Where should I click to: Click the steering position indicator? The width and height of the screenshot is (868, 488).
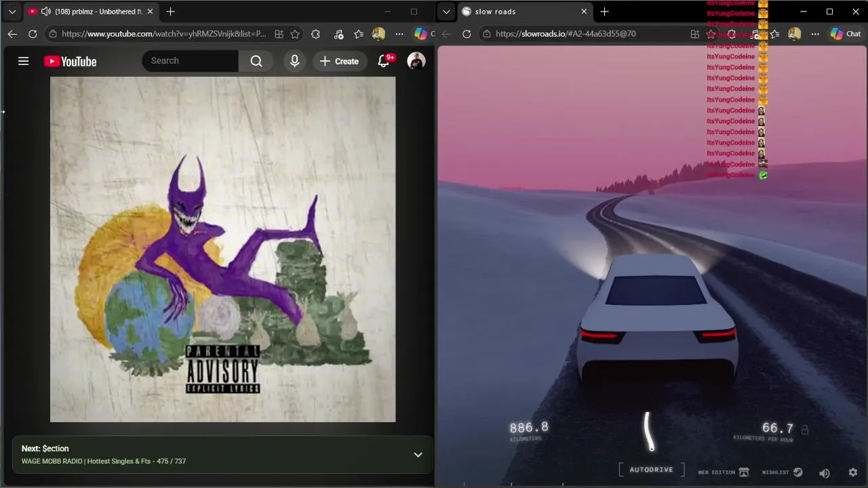(x=650, y=432)
